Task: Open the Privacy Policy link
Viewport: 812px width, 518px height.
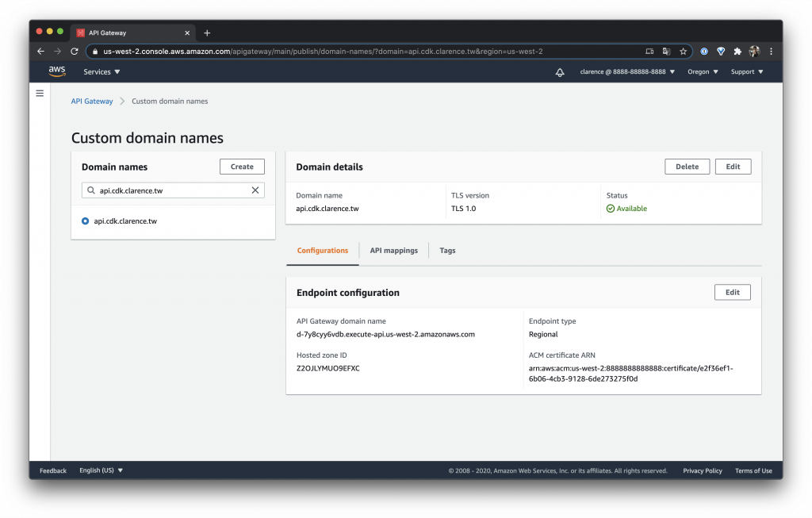Action: click(x=703, y=470)
